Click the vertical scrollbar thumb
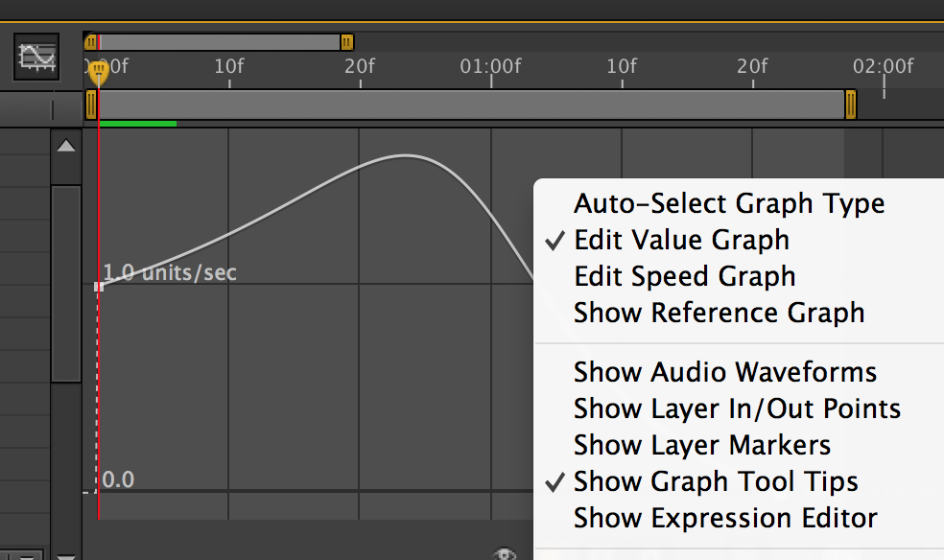The width and height of the screenshot is (944, 560). (65, 283)
